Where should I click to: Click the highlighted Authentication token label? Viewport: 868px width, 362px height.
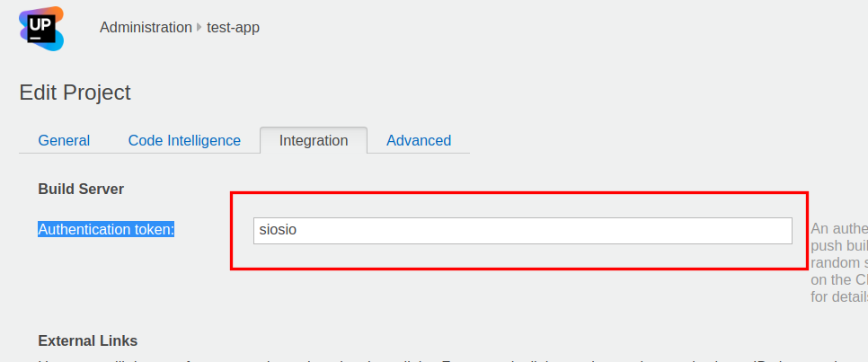tap(106, 230)
